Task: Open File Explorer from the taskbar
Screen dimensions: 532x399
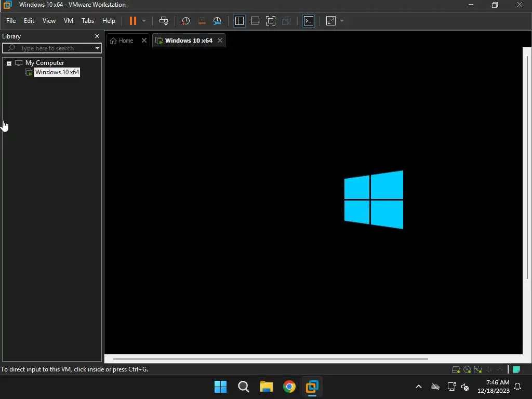Action: 267,387
